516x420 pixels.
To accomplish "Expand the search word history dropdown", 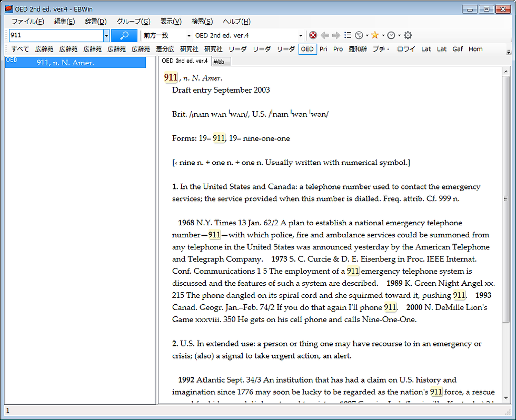I will coord(106,35).
